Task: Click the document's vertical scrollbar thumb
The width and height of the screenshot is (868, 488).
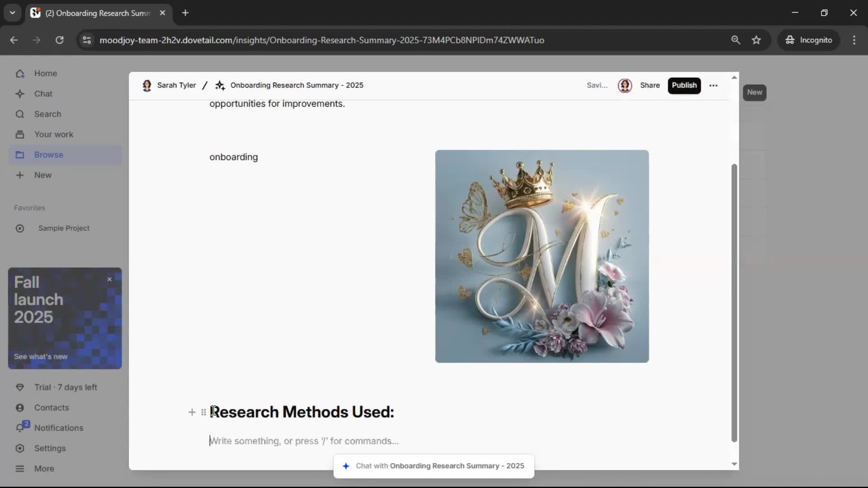Action: coord(734,303)
